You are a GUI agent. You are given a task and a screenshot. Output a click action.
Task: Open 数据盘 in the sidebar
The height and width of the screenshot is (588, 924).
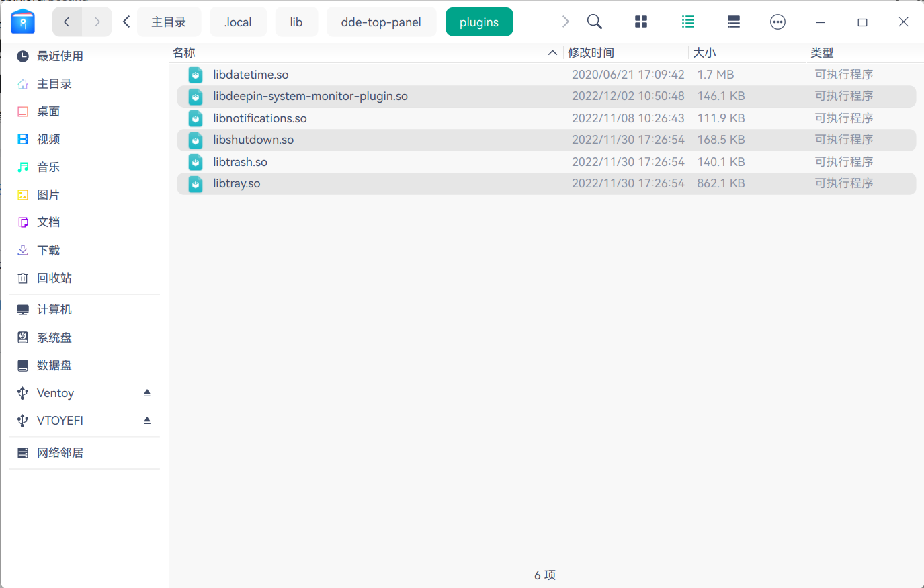pyautogui.click(x=85, y=365)
